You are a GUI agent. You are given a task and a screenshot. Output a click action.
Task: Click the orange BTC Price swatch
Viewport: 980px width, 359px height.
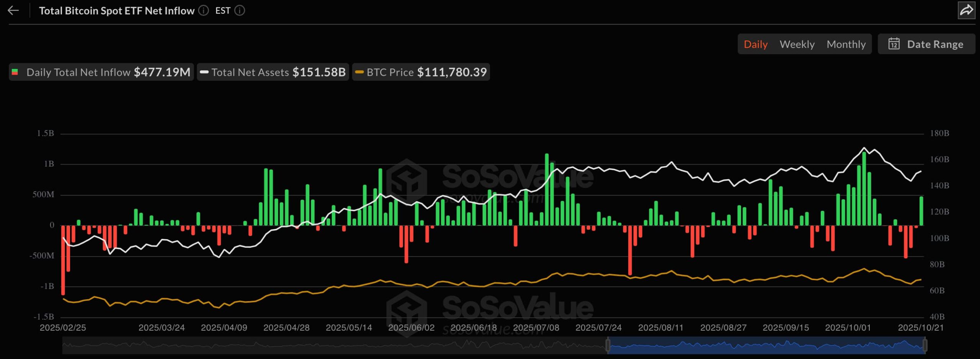click(359, 72)
